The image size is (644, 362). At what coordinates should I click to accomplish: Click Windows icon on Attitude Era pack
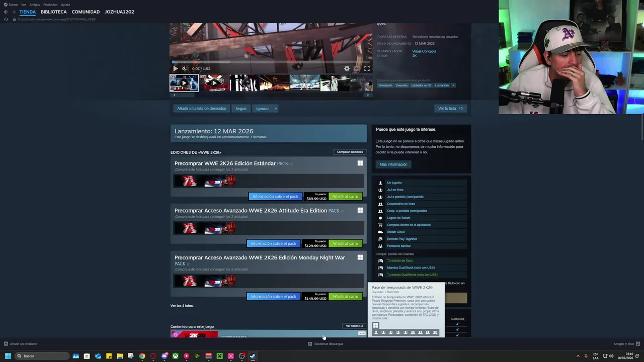point(360,210)
